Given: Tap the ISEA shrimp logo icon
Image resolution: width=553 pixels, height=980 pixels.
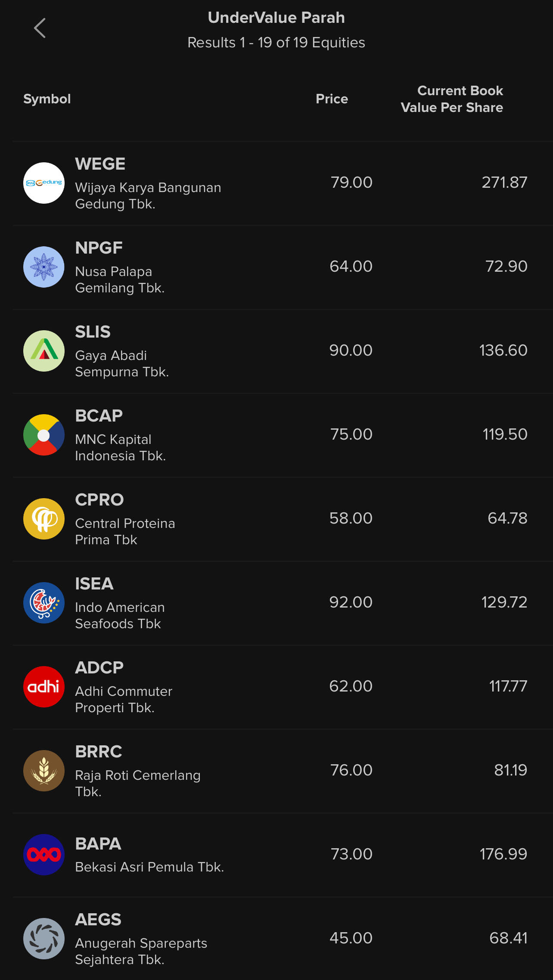Looking at the screenshot, I should [44, 603].
